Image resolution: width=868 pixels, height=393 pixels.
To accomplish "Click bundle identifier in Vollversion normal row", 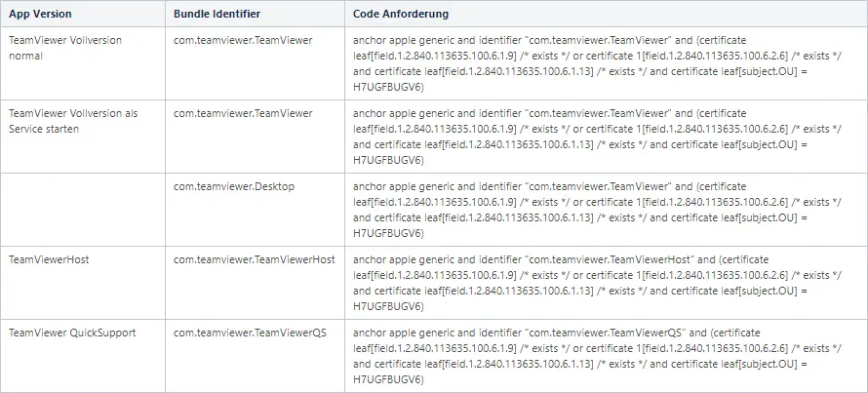I will 243,40.
